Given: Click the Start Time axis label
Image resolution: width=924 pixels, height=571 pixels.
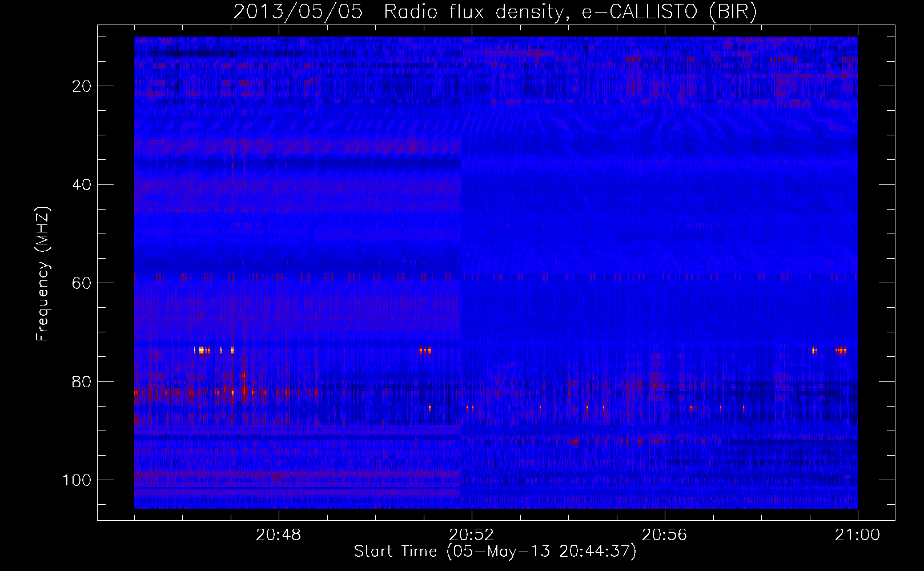Looking at the screenshot, I should click(x=495, y=552).
